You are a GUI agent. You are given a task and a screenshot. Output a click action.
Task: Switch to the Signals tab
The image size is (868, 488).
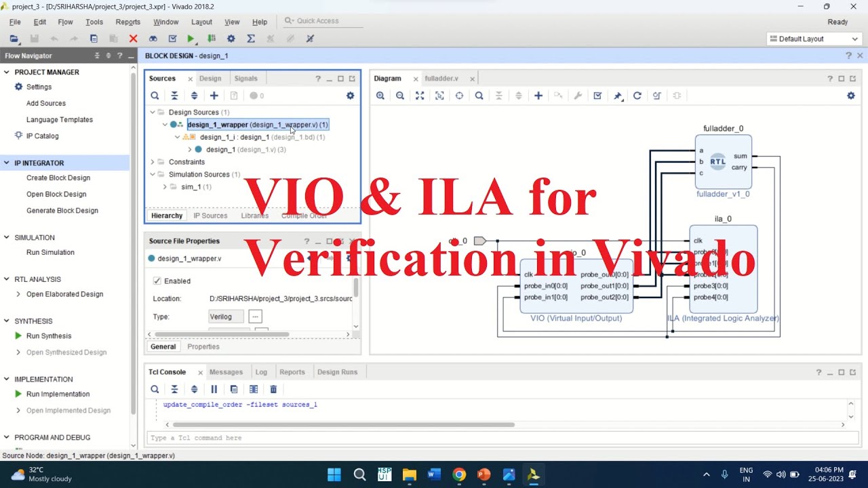tap(246, 79)
